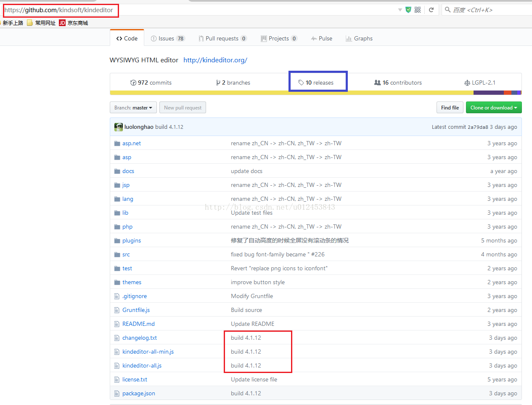Open the asp folder link
Screen dimensions: 532x405
click(127, 157)
